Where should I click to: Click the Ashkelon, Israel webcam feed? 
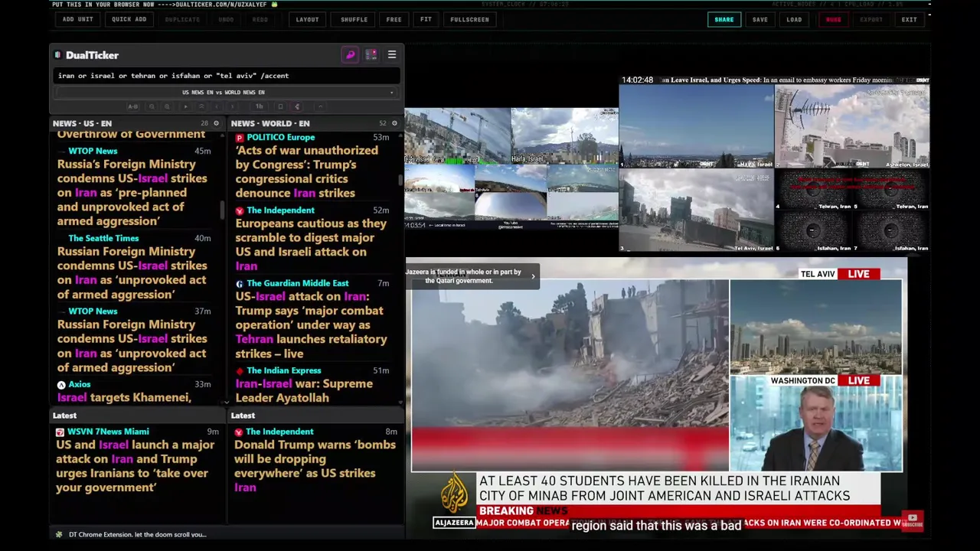tap(852, 126)
